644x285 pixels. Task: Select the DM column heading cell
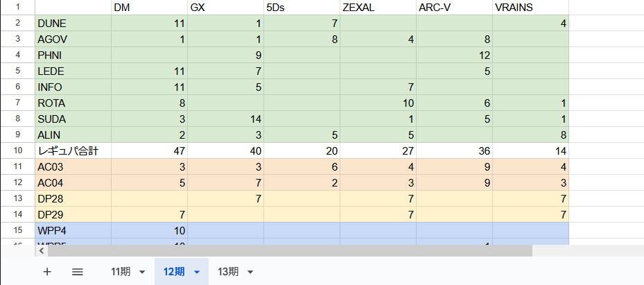pos(149,8)
